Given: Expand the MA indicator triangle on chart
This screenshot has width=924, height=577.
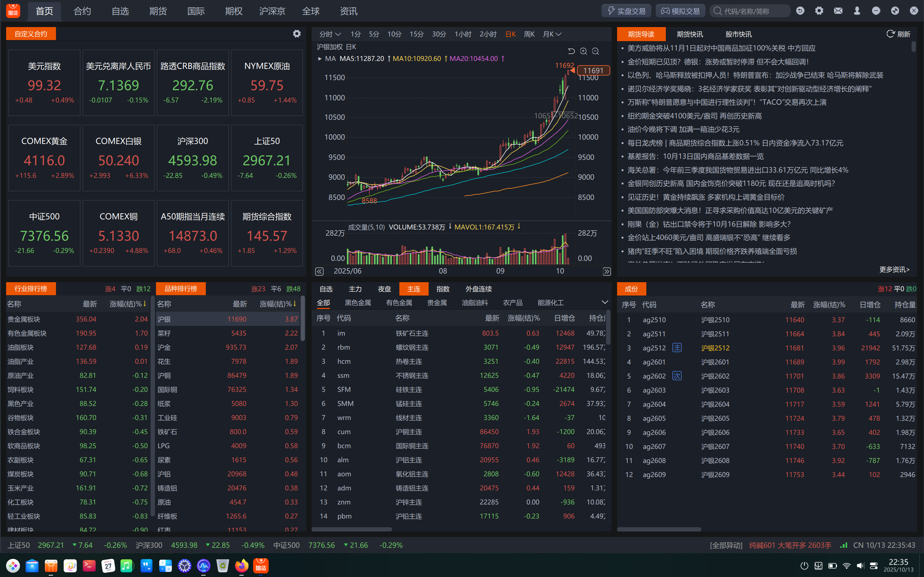Looking at the screenshot, I should (x=320, y=59).
